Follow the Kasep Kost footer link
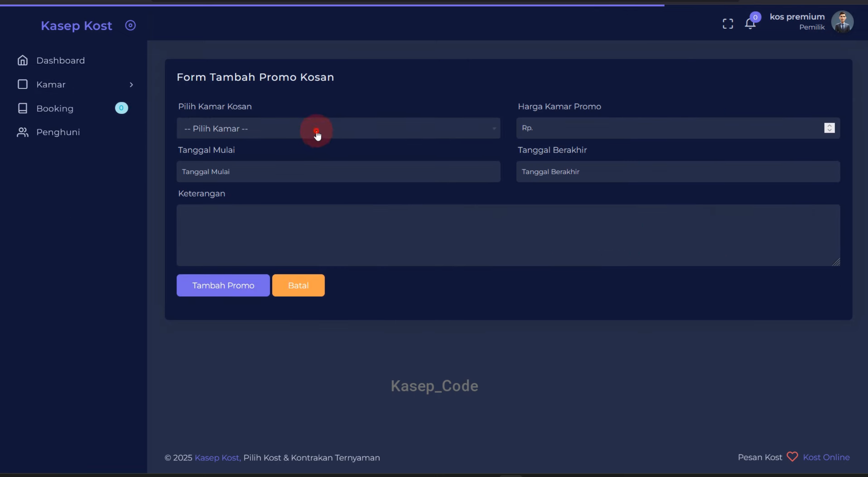 point(218,458)
